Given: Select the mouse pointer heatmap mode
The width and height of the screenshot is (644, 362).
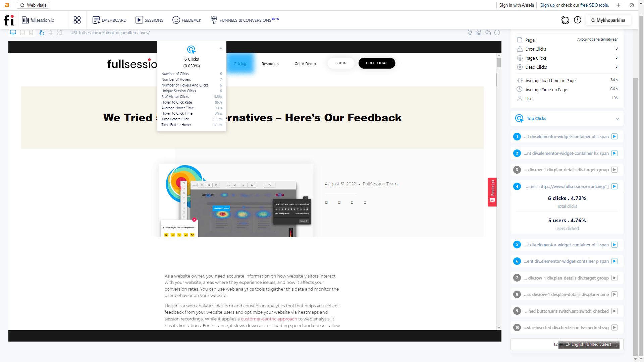Looking at the screenshot, I should [50, 33].
